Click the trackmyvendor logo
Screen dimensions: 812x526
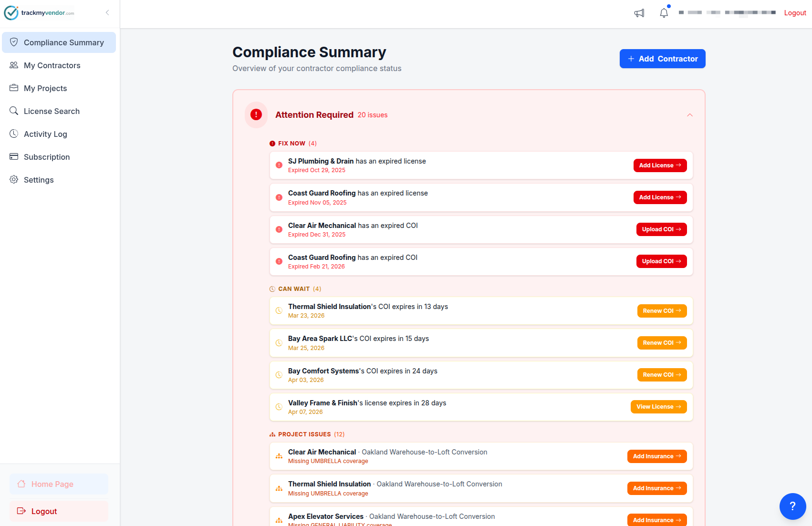point(40,13)
